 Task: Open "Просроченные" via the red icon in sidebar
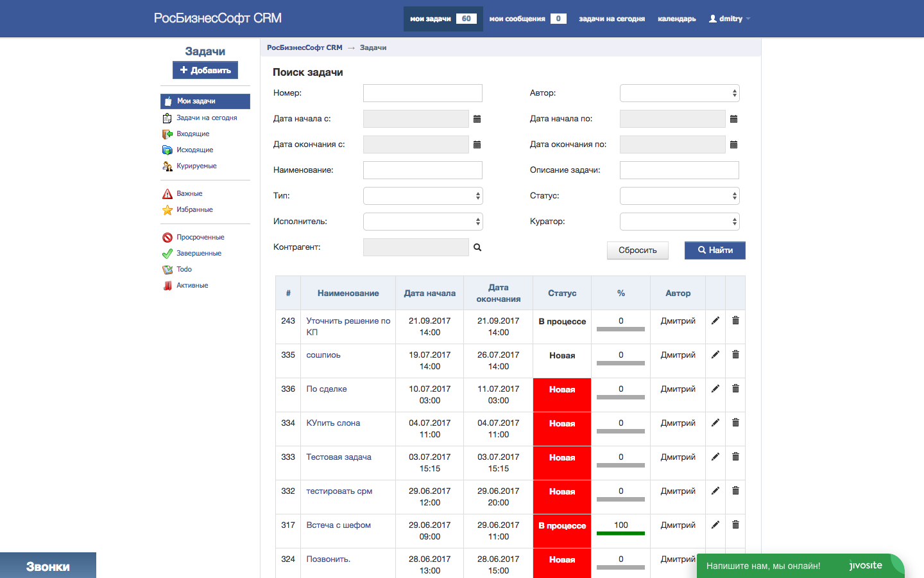click(x=200, y=237)
